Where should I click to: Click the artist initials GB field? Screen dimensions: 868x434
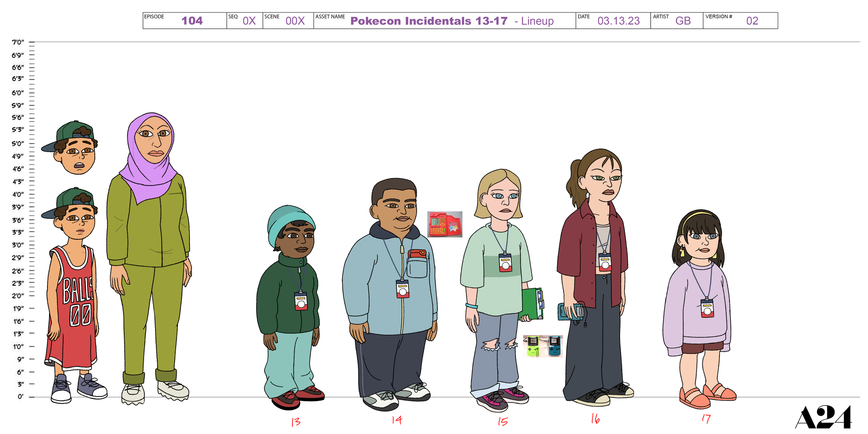(683, 21)
